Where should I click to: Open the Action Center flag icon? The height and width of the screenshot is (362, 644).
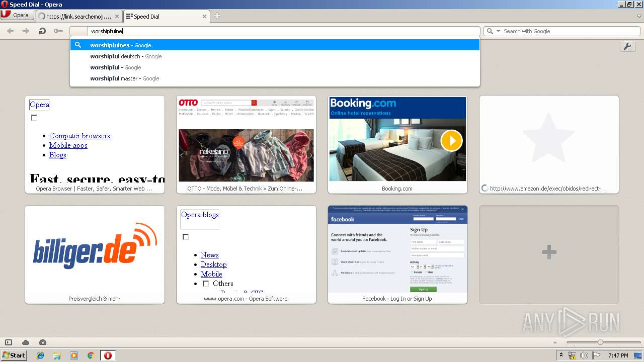[596, 355]
